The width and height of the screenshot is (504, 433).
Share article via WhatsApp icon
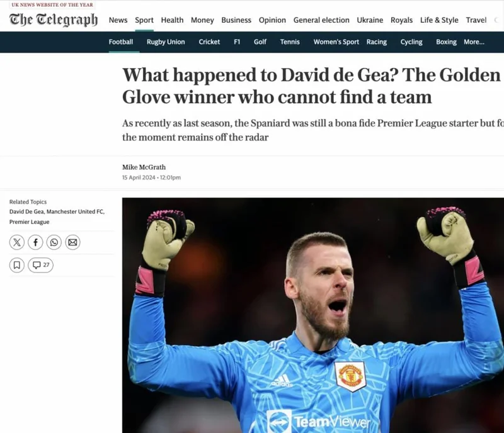tap(54, 242)
